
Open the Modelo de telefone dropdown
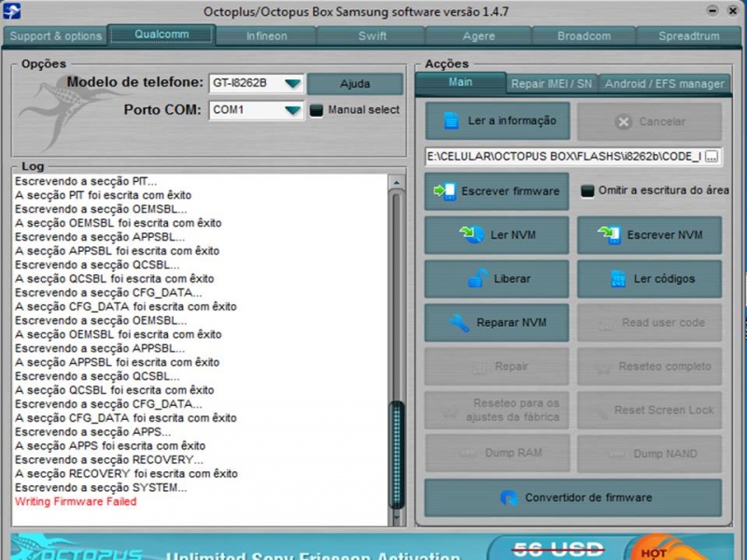pos(292,83)
